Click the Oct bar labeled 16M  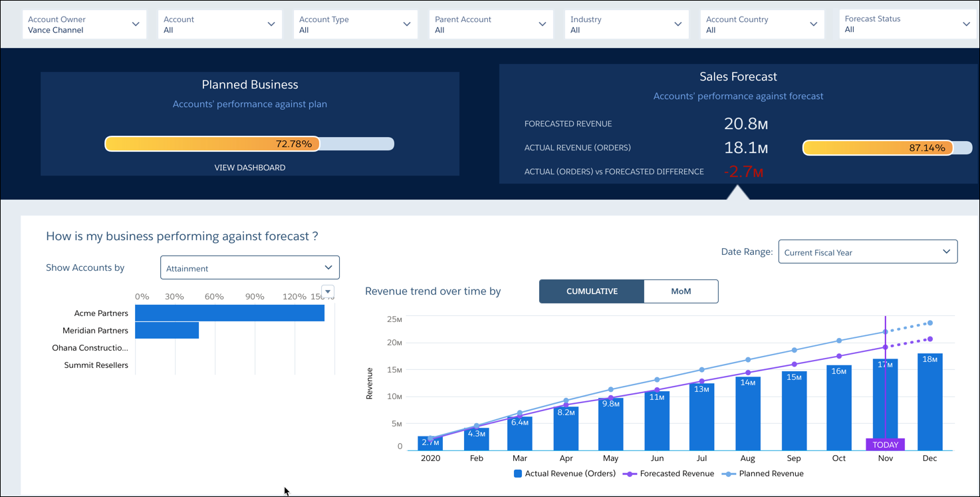point(839,408)
